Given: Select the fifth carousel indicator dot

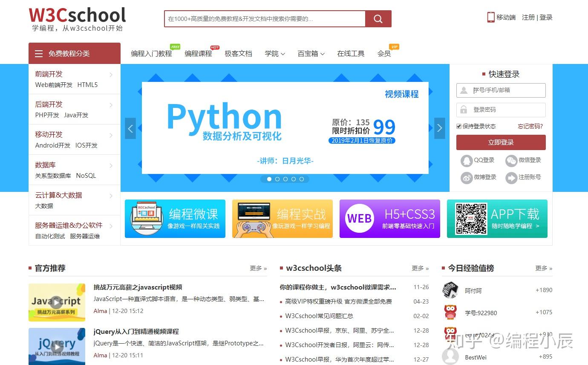Looking at the screenshot, I should pos(302,179).
